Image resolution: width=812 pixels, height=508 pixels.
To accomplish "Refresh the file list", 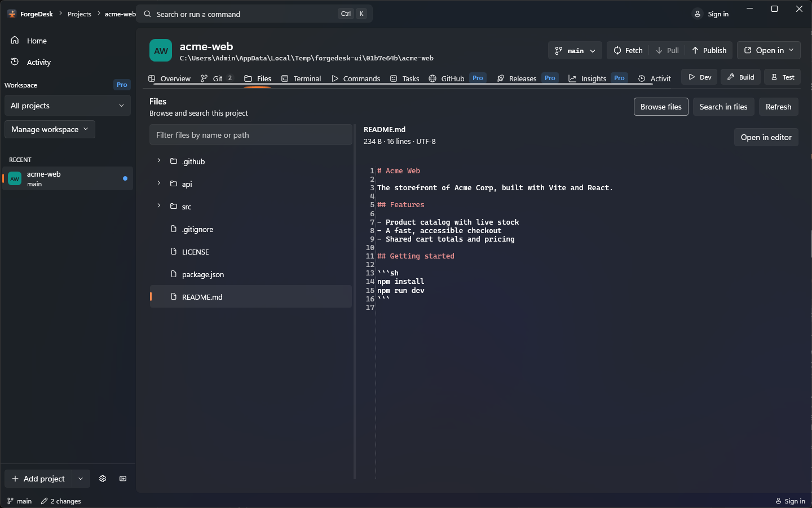I will (778, 107).
